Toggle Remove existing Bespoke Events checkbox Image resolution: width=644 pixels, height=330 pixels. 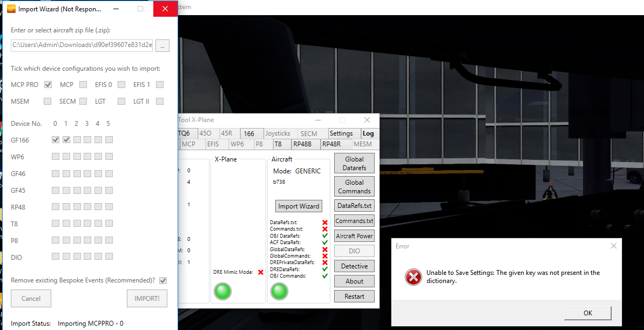tap(163, 281)
